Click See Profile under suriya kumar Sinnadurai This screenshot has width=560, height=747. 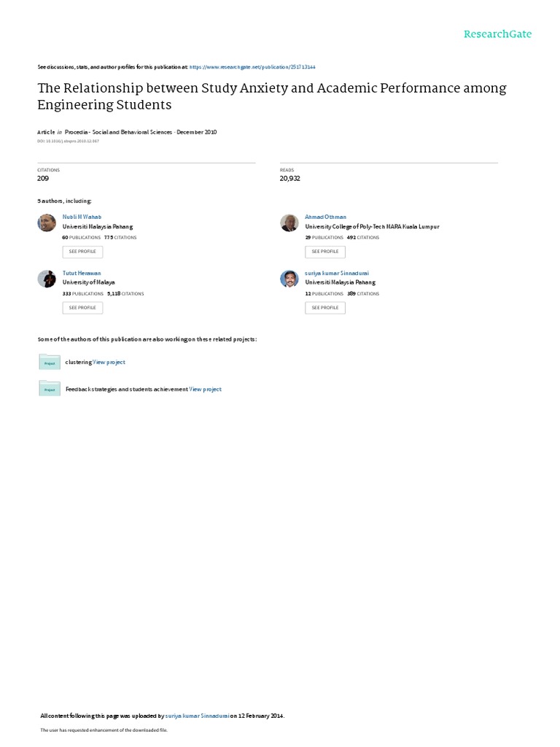point(325,308)
